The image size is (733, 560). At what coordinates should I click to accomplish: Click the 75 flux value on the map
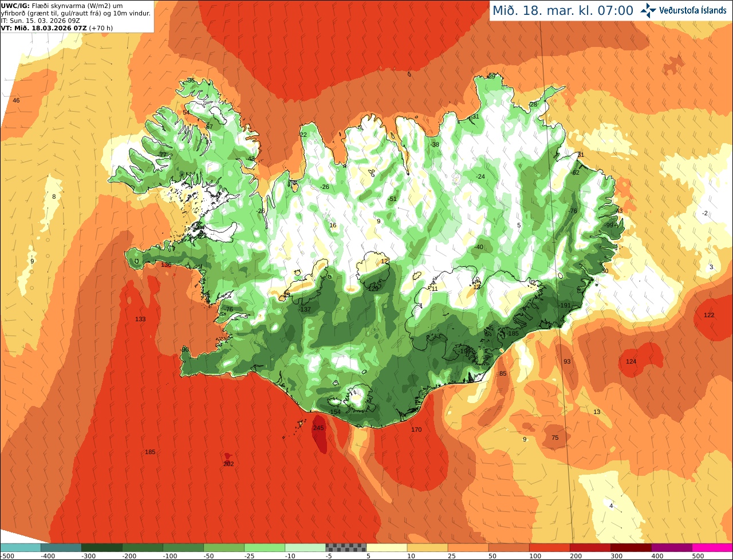(x=555, y=437)
